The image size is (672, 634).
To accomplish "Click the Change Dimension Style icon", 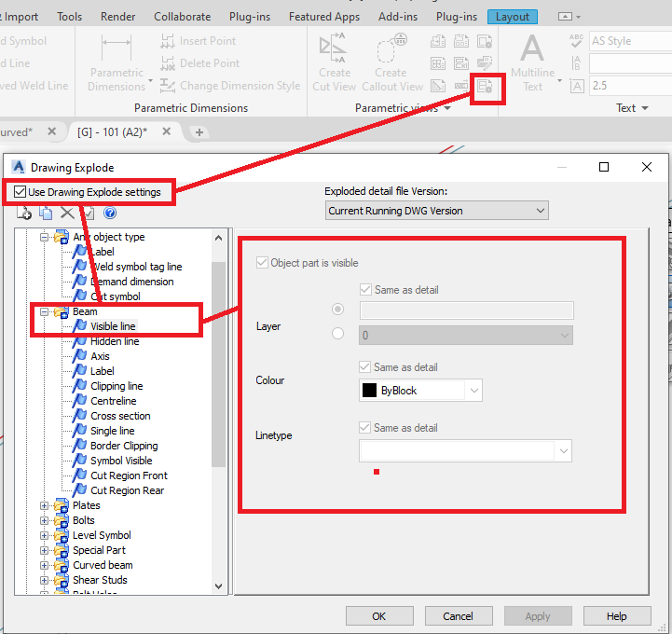I will coord(168,86).
